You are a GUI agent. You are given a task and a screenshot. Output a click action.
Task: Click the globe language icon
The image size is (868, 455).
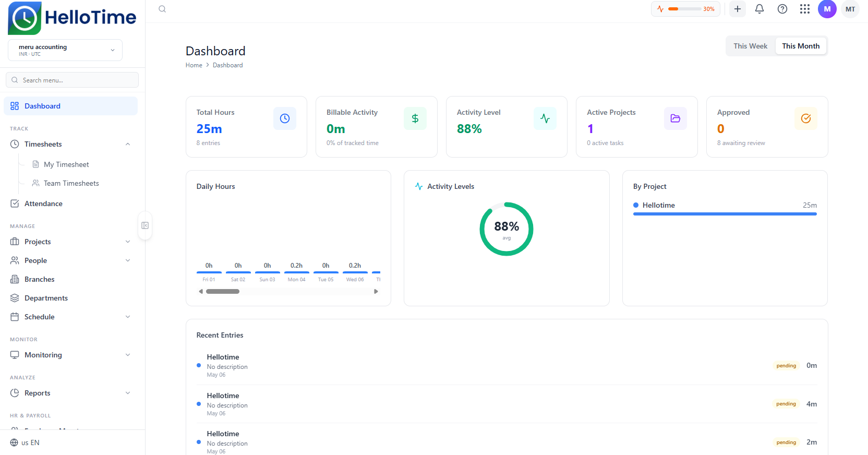tap(14, 442)
